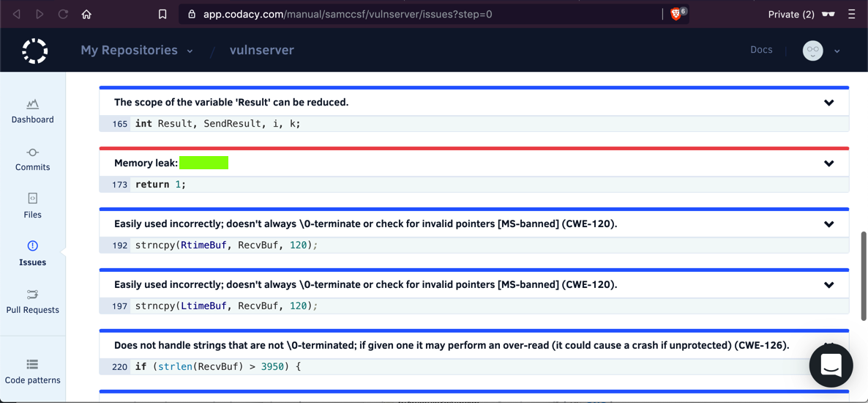868x403 pixels.
Task: Open the Intercom chat bubble
Action: pyautogui.click(x=831, y=366)
